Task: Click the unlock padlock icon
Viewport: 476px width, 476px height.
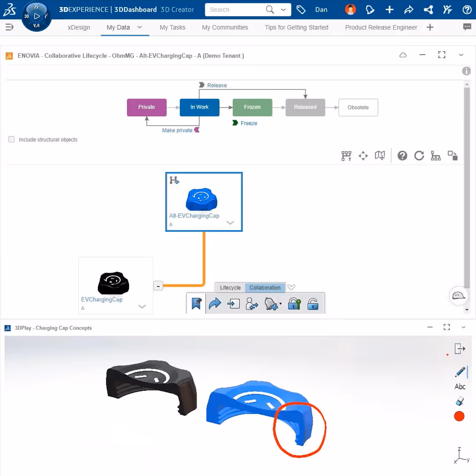Action: pos(313,304)
